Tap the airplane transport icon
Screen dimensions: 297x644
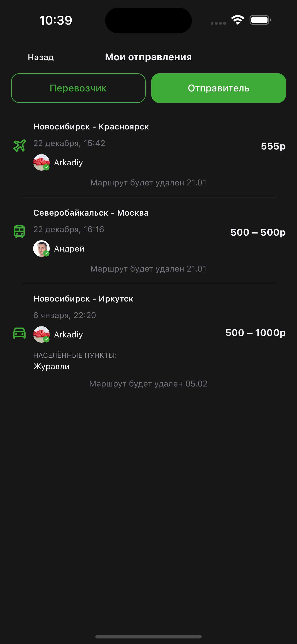tap(19, 146)
